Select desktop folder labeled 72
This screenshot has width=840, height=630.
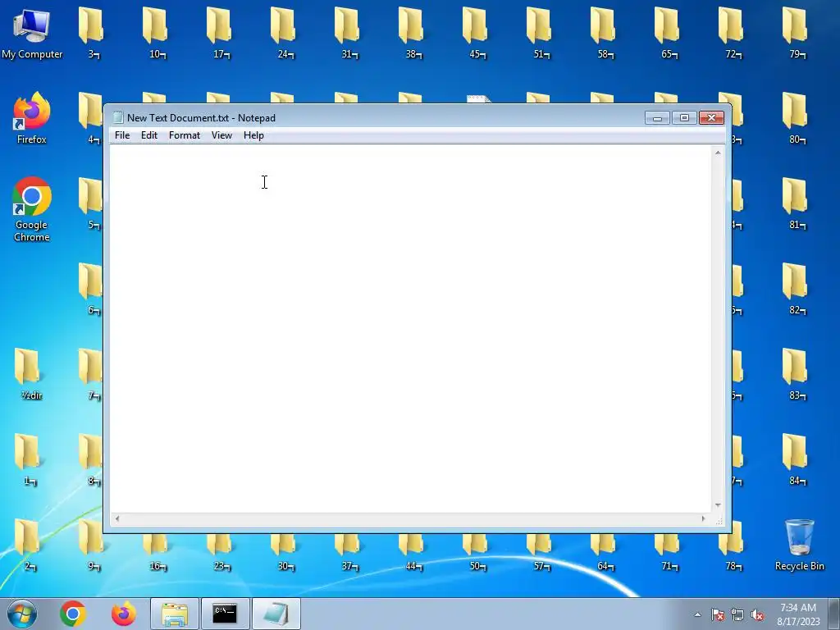pos(732,33)
